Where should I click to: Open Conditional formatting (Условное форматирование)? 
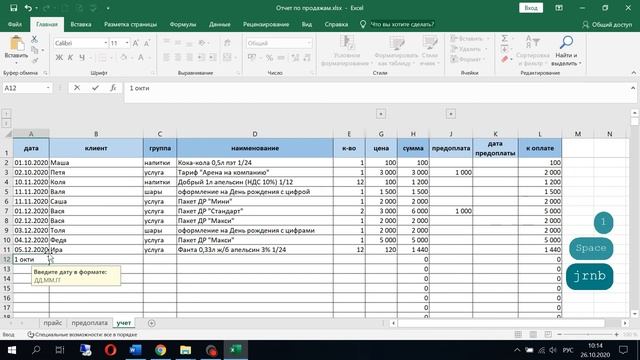(347, 51)
